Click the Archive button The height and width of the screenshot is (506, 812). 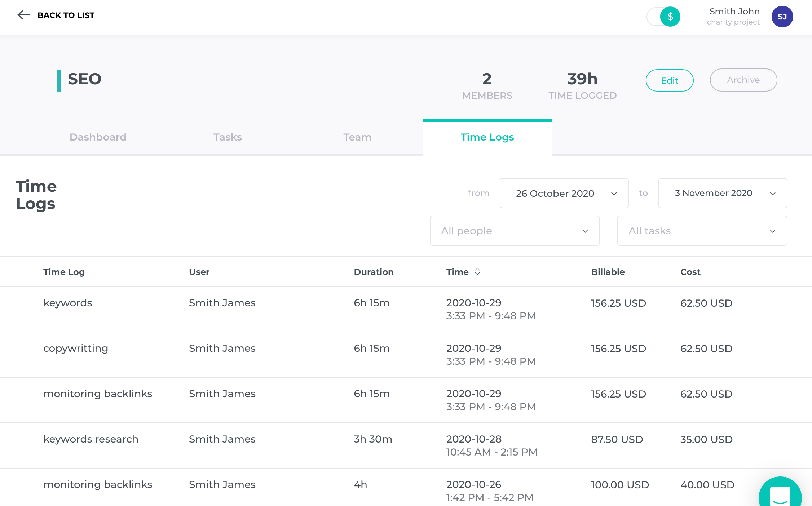(x=743, y=80)
